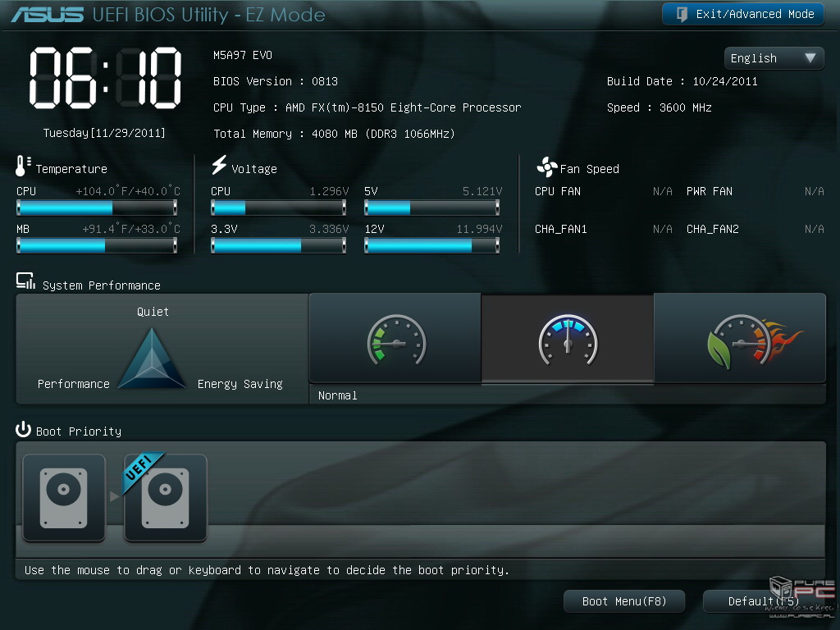Click the Energy Saving label
Screen dimensions: 840x630
click(x=240, y=384)
